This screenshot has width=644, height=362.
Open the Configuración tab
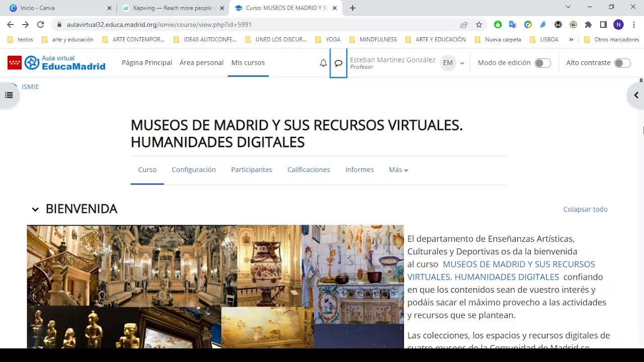tap(194, 169)
